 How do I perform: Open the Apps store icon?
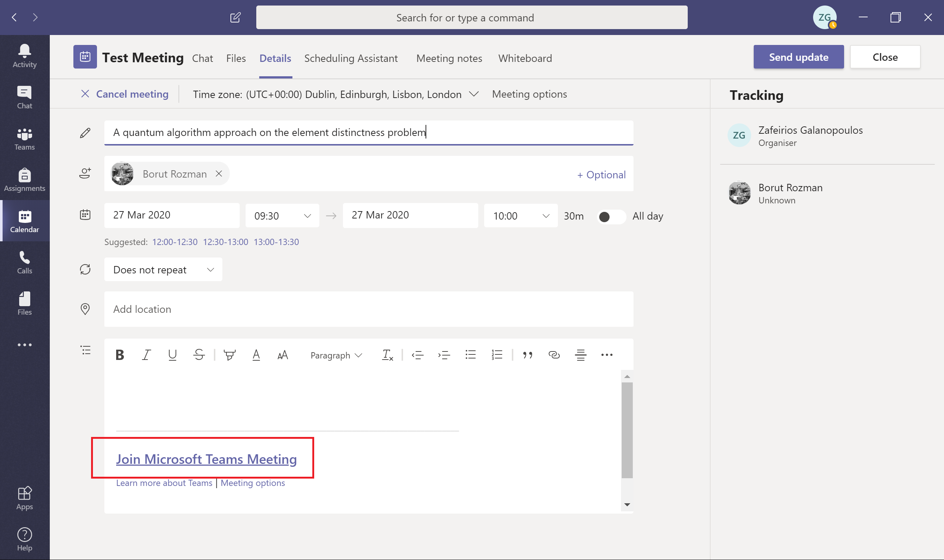point(25,498)
